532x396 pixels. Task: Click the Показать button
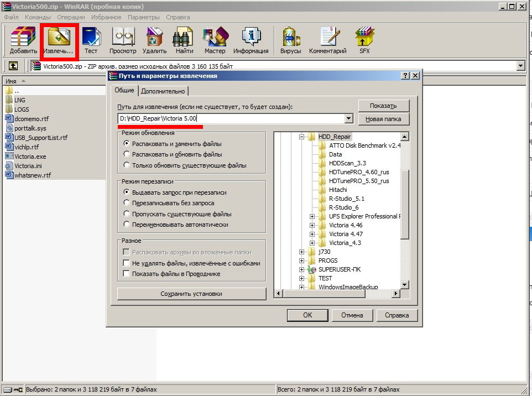pyautogui.click(x=383, y=106)
